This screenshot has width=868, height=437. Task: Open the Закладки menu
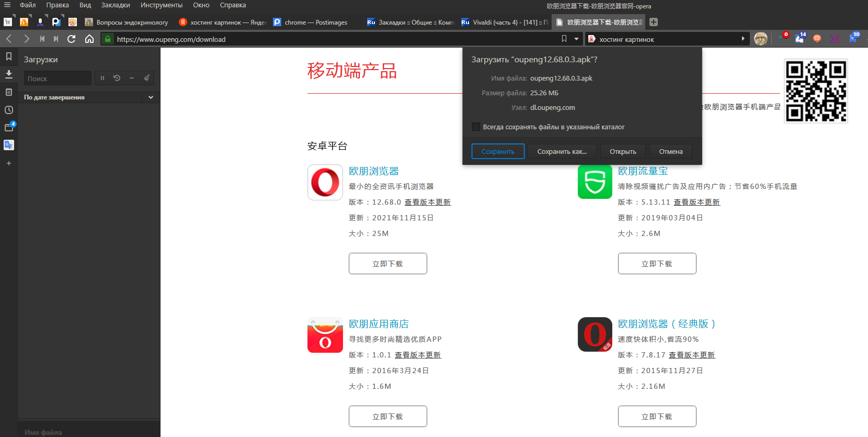point(116,5)
